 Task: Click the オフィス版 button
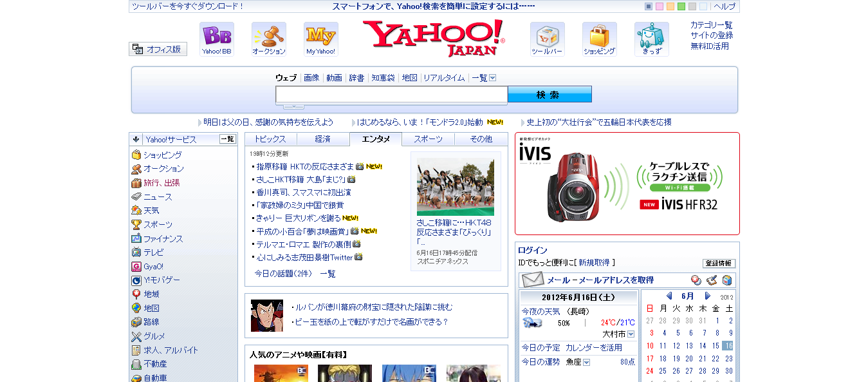tap(158, 49)
